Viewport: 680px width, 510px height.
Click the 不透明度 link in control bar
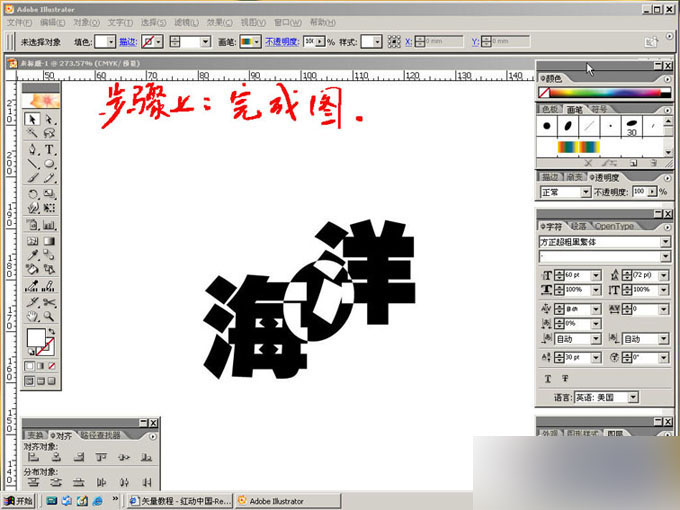[x=282, y=42]
